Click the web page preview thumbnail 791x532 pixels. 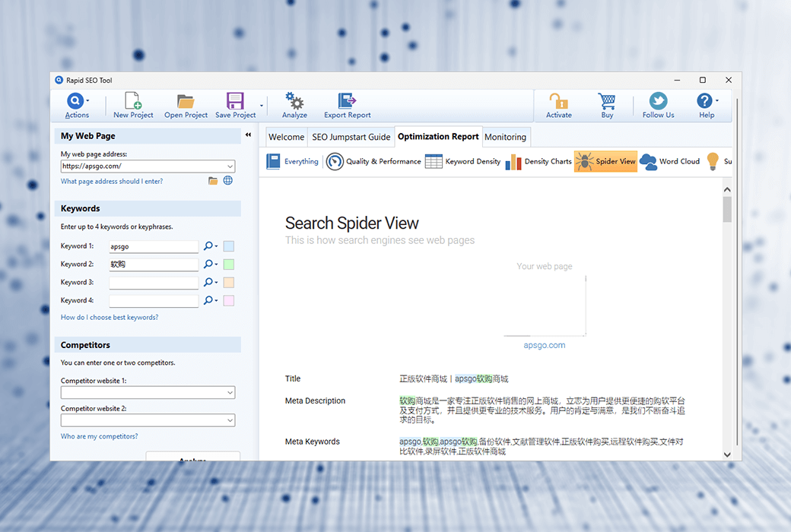tap(545, 306)
